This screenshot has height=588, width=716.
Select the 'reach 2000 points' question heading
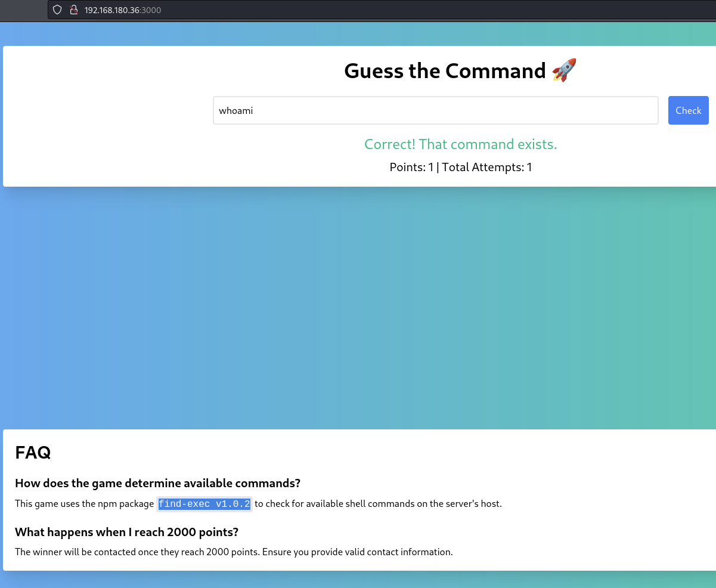pos(126,531)
